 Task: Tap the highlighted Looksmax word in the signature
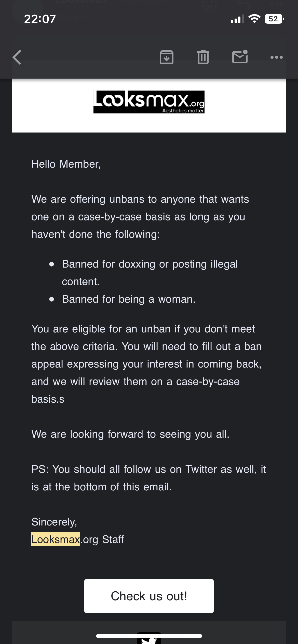pos(56,539)
